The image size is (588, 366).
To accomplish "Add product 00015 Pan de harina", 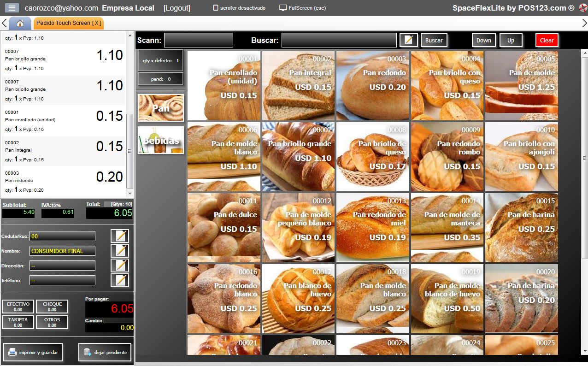I will coord(522,228).
